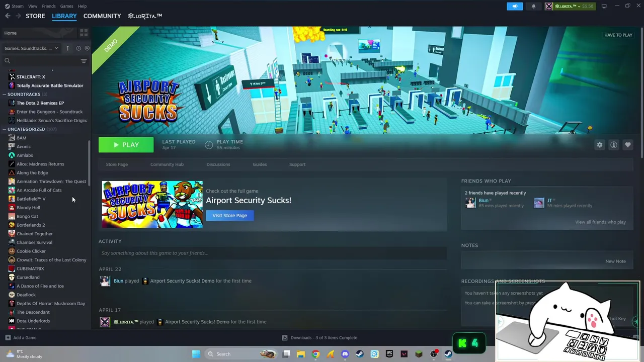This screenshot has height=362, width=644.
Task: Open the Discussions link
Action: (218, 164)
